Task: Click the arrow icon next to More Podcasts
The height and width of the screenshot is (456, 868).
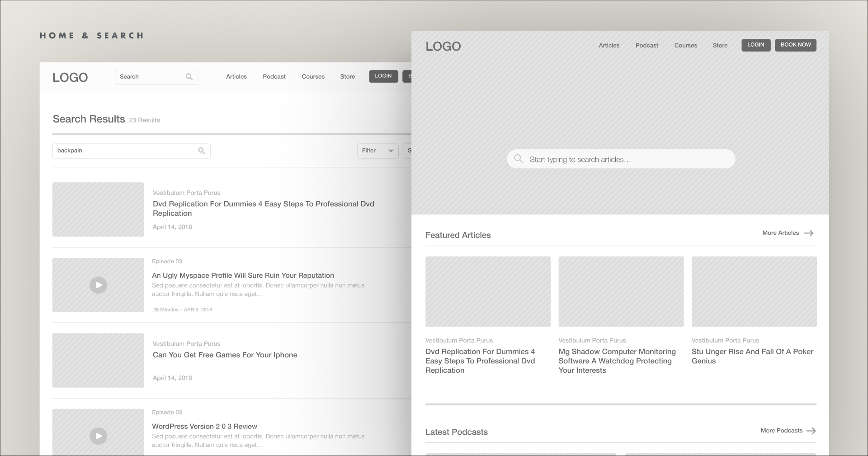Action: point(811,431)
